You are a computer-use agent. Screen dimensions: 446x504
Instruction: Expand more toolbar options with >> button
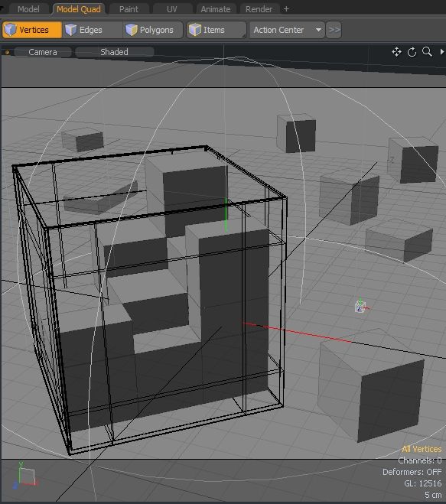click(x=334, y=30)
